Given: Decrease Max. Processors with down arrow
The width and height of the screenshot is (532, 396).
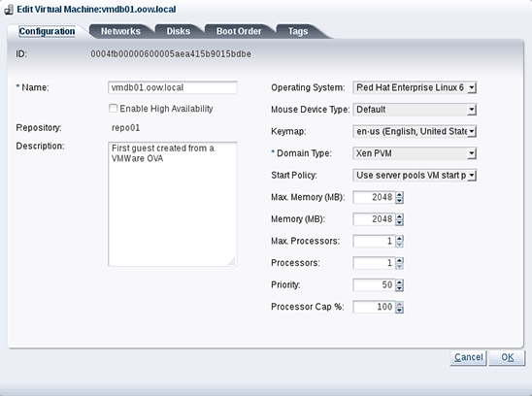Looking at the screenshot, I should 399,245.
